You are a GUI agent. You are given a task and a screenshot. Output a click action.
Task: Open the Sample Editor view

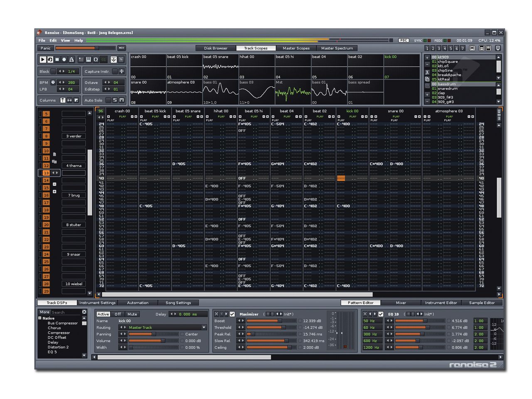(x=482, y=303)
